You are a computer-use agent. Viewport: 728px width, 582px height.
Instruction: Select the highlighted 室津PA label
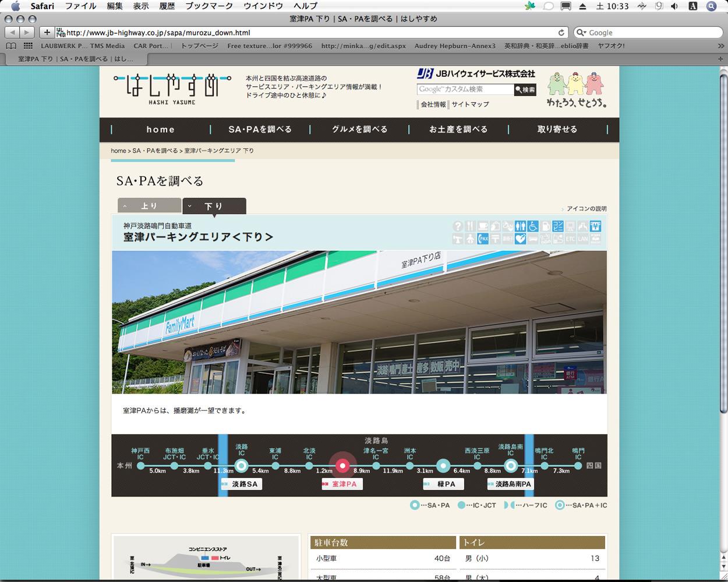pos(342,484)
